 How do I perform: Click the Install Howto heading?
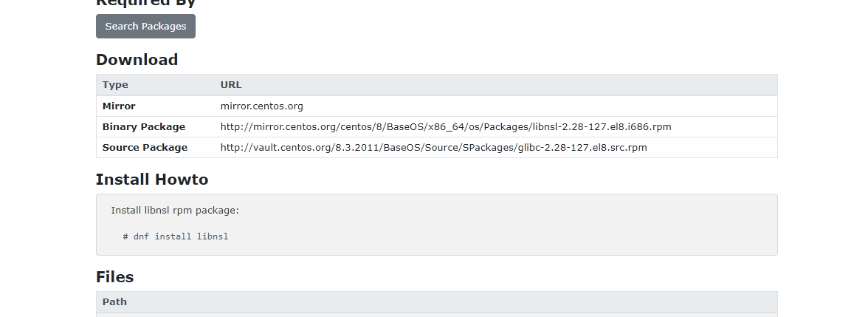[152, 180]
